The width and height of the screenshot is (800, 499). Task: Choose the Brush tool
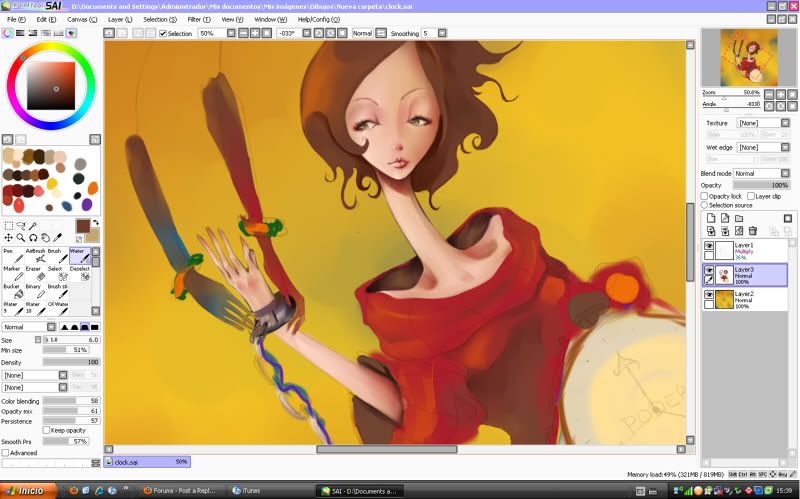[57, 256]
